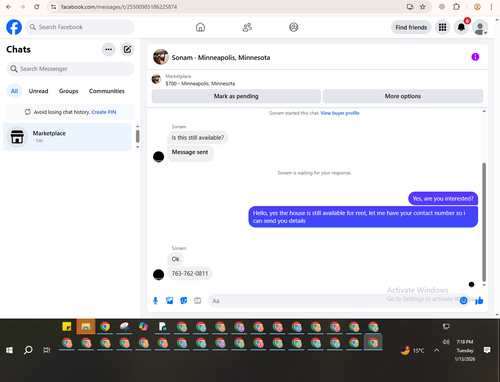Click the More options button

pyautogui.click(x=403, y=96)
